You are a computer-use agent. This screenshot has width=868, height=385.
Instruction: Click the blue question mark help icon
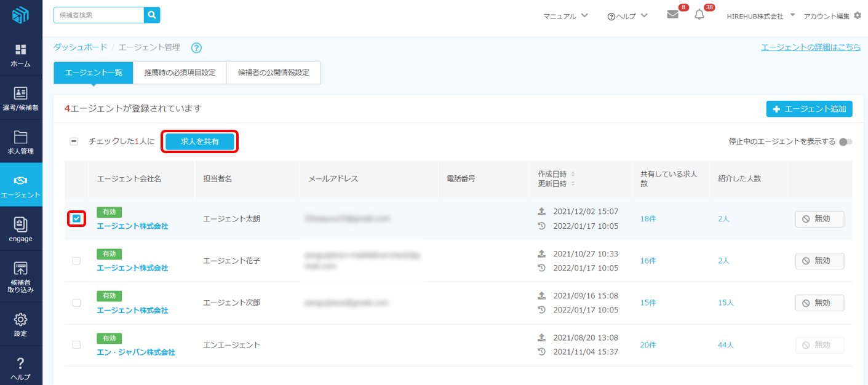point(196,48)
